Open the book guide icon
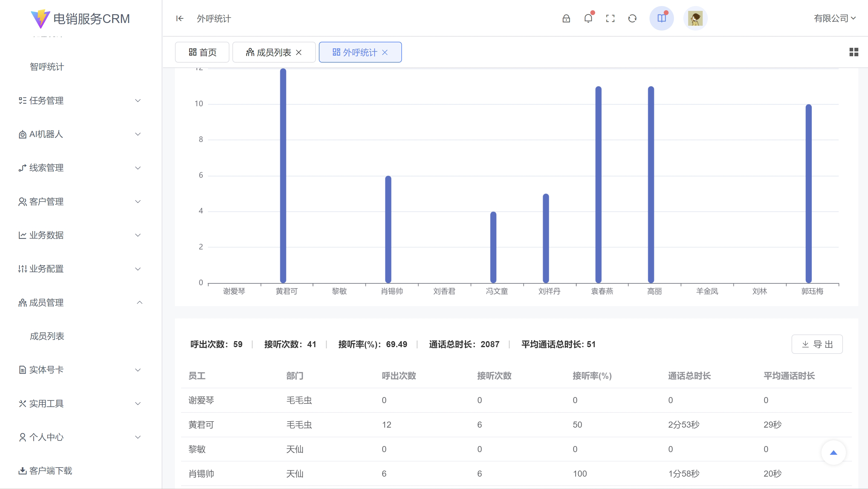 (x=662, y=18)
